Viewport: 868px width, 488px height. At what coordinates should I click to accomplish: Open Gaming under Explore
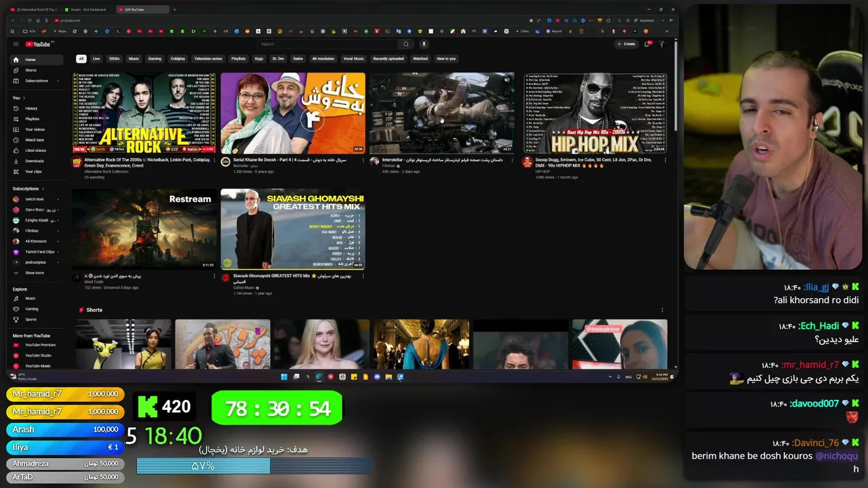pyautogui.click(x=36, y=308)
